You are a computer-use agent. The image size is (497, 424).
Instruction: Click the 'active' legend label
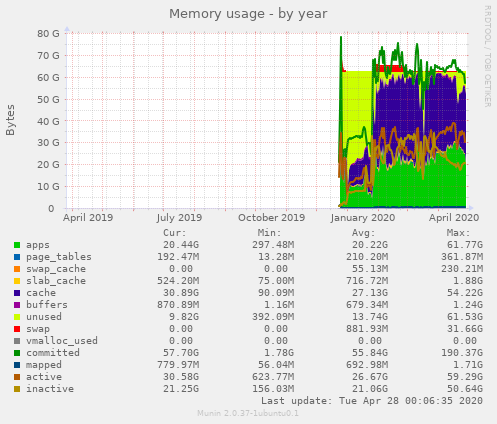pos(44,377)
